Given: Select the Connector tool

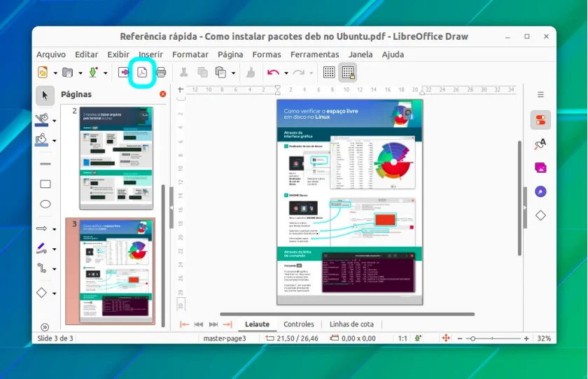Looking at the screenshot, I should click(x=41, y=268).
